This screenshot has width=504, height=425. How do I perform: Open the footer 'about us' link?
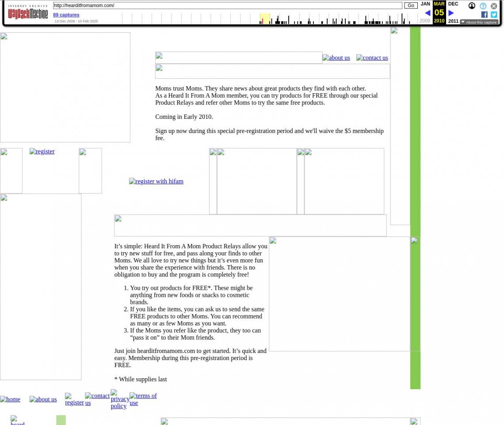coord(43,399)
